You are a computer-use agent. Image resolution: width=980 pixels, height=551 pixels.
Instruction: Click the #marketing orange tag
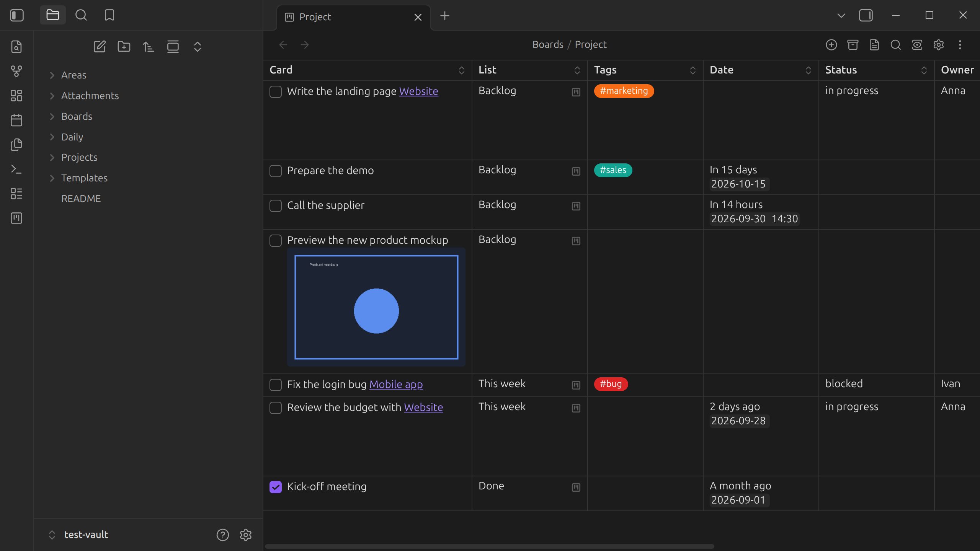[624, 91]
